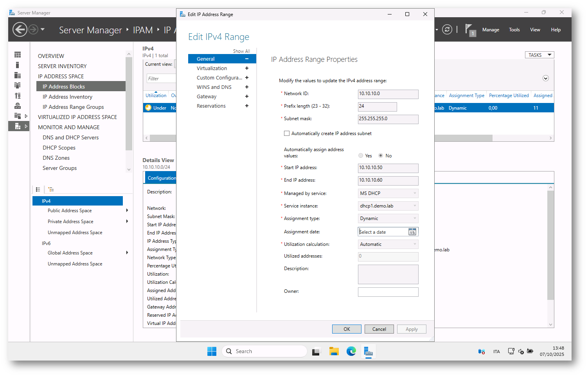This screenshot has height=377, width=588.
Task: Click the Windows Start button
Action: click(x=212, y=352)
